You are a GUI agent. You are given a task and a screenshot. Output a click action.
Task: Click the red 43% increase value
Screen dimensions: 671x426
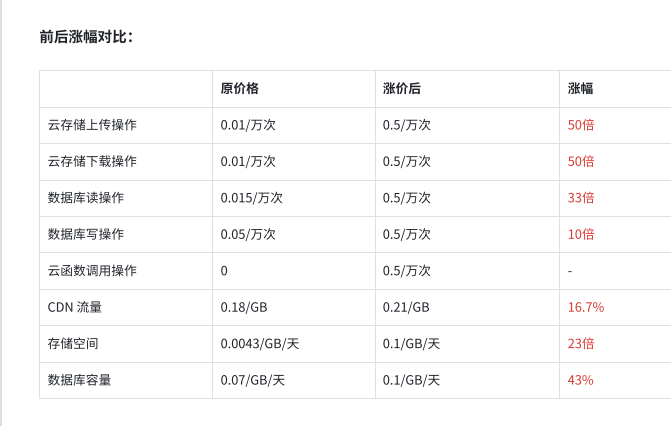tap(580, 380)
